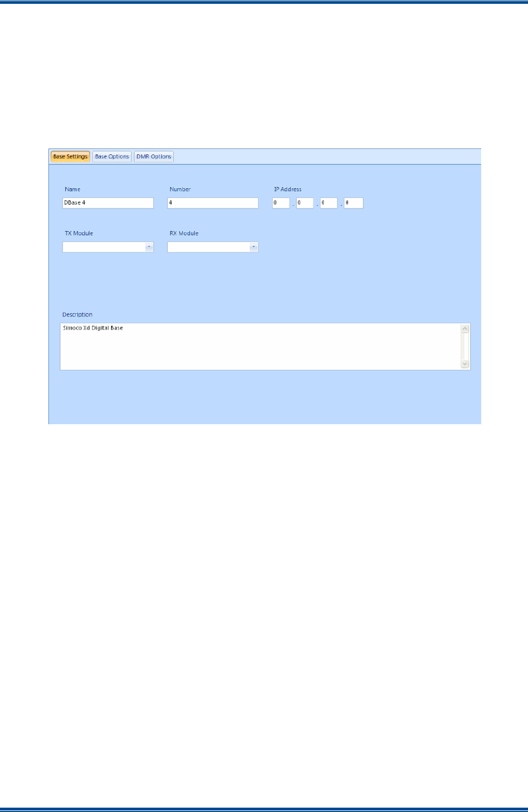This screenshot has width=528, height=812.
Task: Click the Number input field
Action: (x=213, y=203)
